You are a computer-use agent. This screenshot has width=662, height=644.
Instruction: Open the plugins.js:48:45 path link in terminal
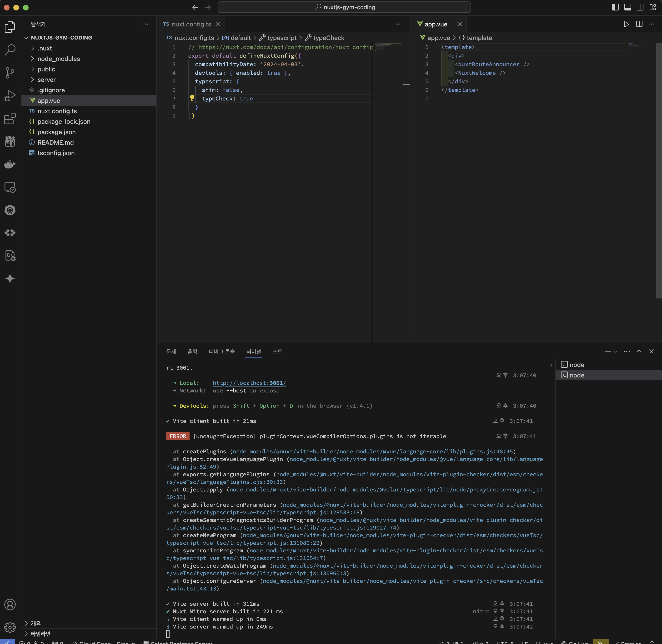pyautogui.click(x=373, y=451)
